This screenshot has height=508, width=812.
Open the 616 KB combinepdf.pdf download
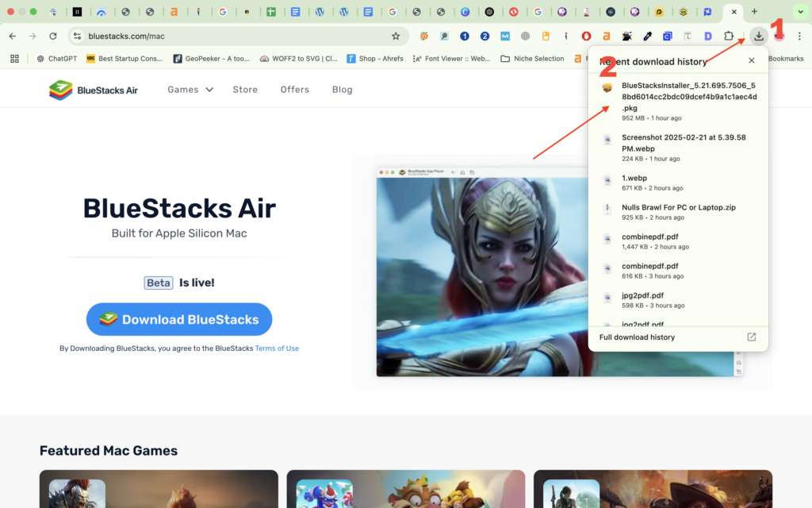point(679,271)
